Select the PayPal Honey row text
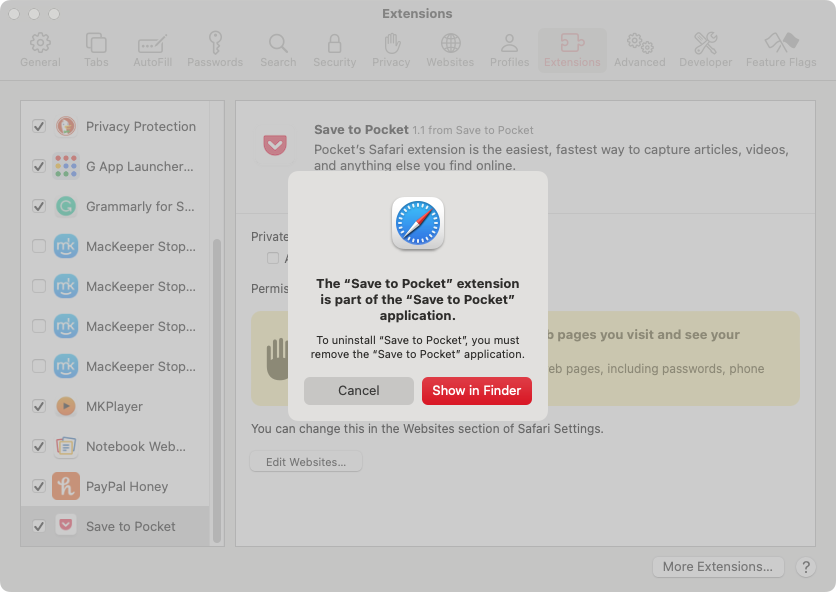Image resolution: width=836 pixels, height=592 pixels. click(127, 486)
